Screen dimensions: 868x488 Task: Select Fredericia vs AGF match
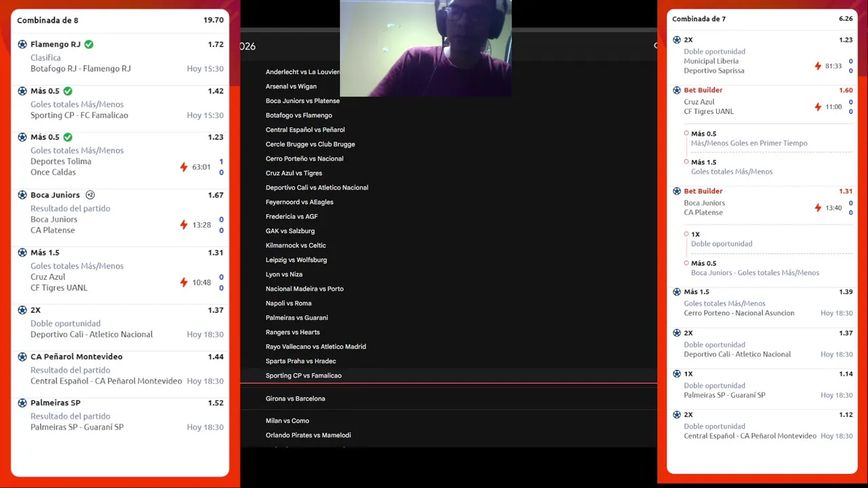click(x=292, y=216)
